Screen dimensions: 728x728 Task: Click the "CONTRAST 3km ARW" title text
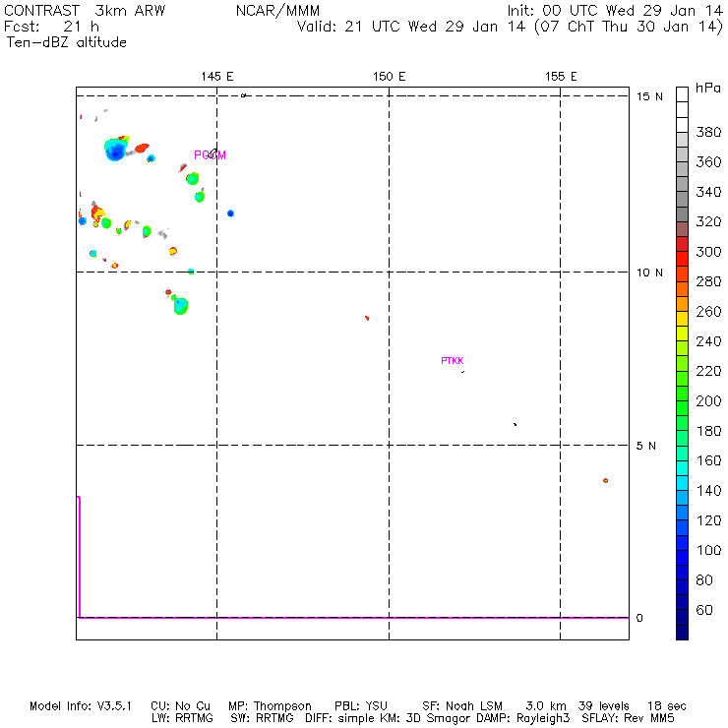pyautogui.click(x=85, y=11)
